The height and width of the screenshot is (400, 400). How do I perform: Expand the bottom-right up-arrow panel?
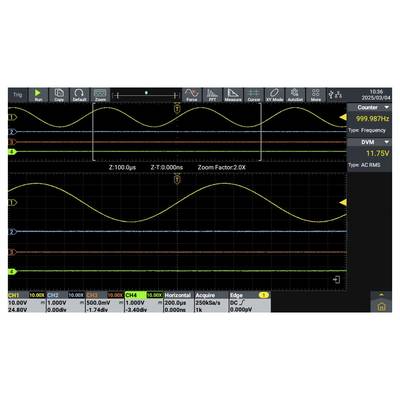[x=381, y=295]
